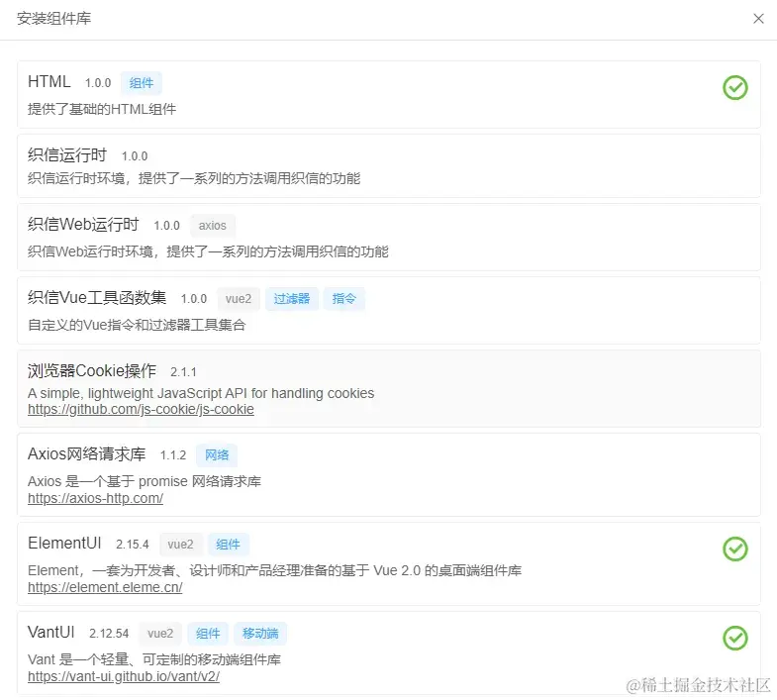Image resolution: width=777 pixels, height=700 pixels.
Task: Open the vant-ui.github.io link
Action: pos(124,676)
